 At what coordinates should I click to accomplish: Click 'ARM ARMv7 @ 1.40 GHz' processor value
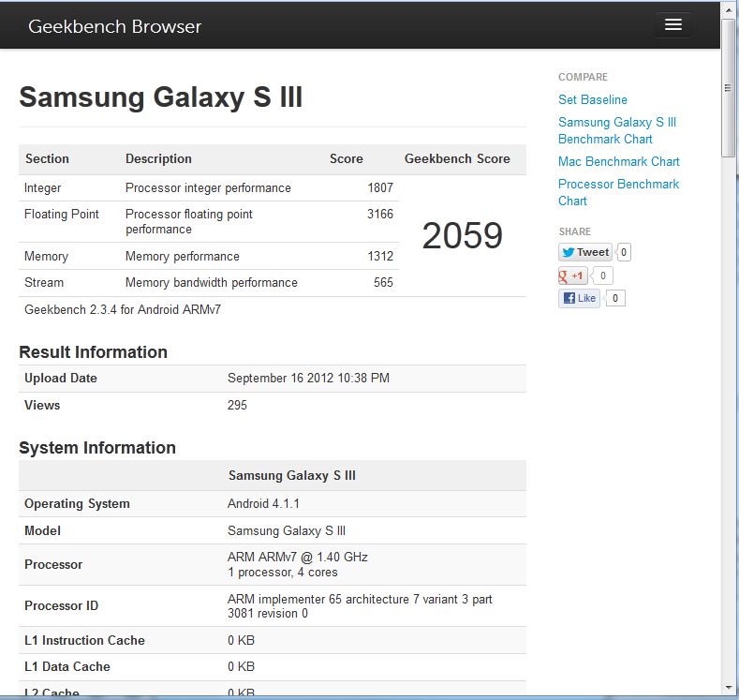[298, 558]
